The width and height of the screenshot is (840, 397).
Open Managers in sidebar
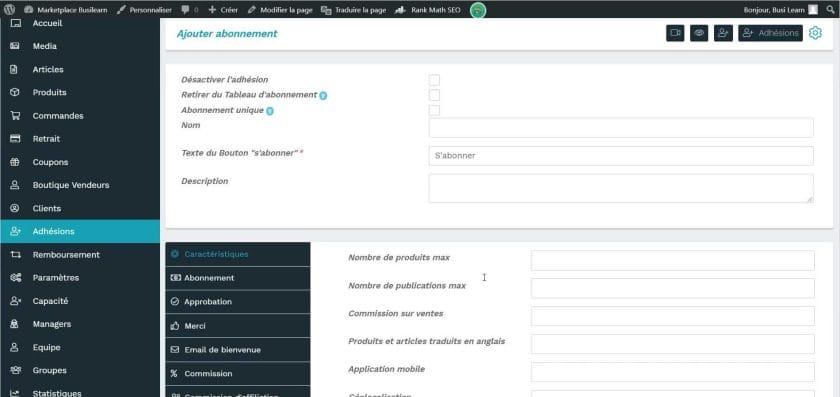(x=80, y=324)
